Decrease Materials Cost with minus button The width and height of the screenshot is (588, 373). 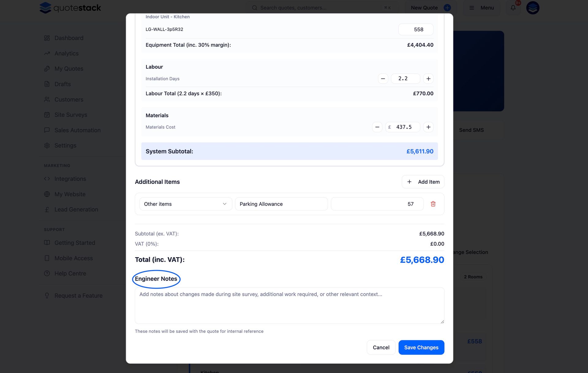377,127
